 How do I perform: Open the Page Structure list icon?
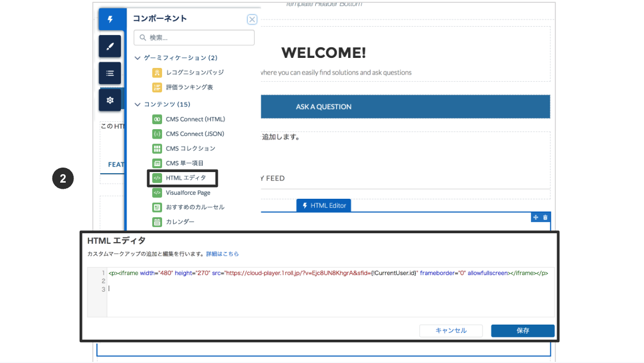110,73
